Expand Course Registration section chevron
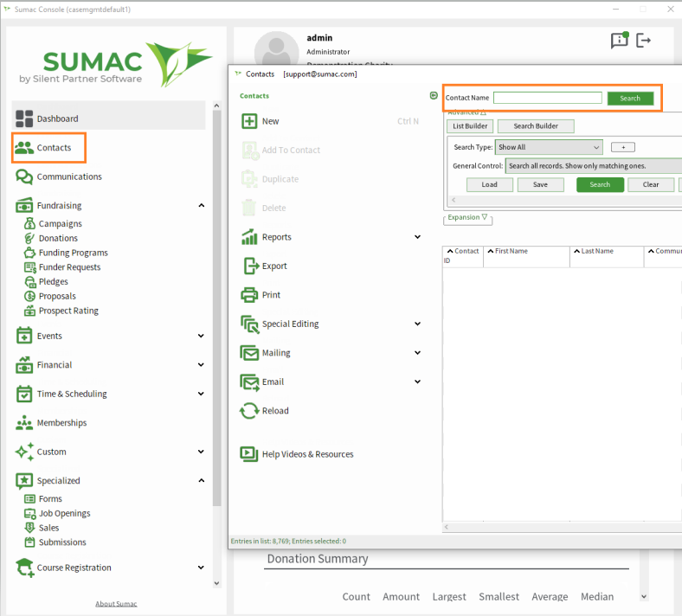 201,568
